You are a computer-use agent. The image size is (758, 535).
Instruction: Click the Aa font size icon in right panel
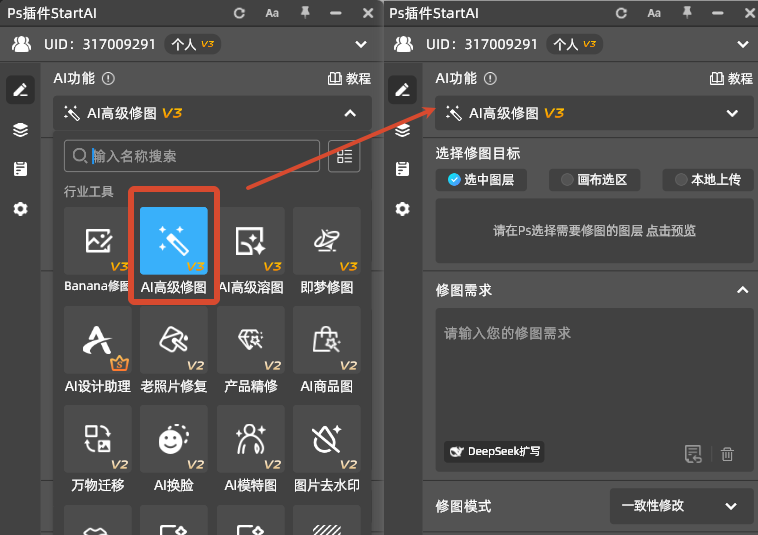[x=654, y=13]
